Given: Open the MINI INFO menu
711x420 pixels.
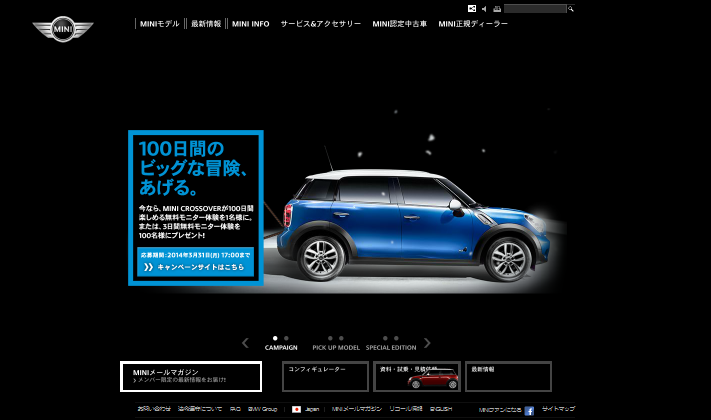Looking at the screenshot, I should pos(251,24).
